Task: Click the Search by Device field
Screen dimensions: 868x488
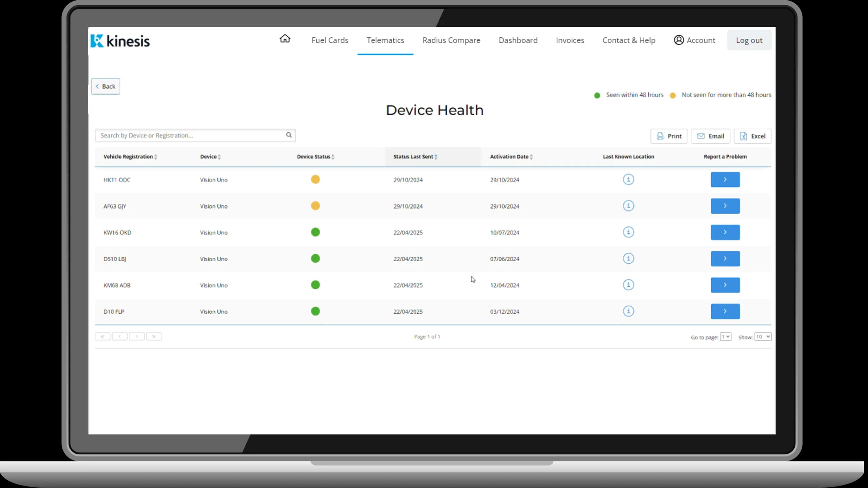Action: (x=190, y=135)
